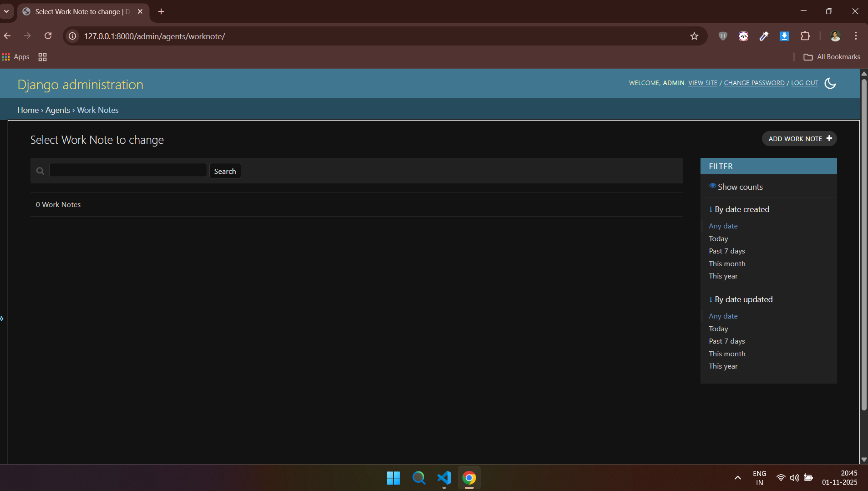This screenshot has height=491, width=868.
Task: Select Any date under By date updated
Action: click(723, 316)
